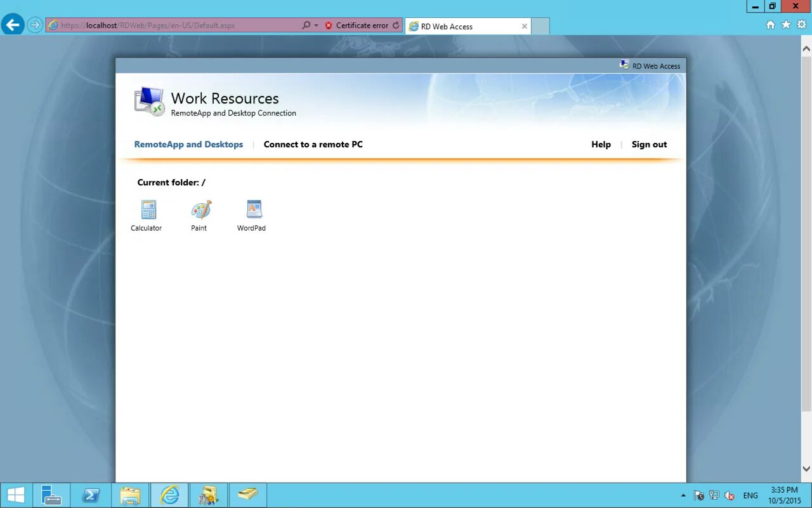Select the RD Web Access browser tab
Image resolution: width=812 pixels, height=508 pixels.
tap(468, 26)
